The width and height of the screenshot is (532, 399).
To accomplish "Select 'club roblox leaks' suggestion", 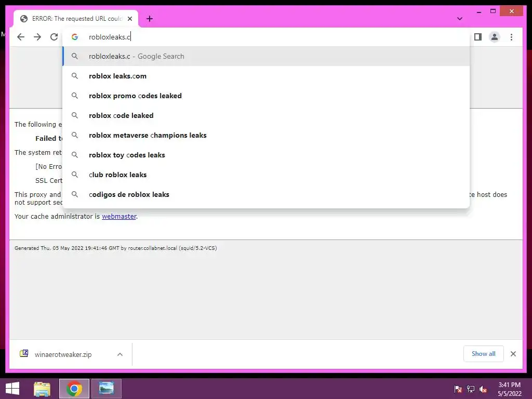I will [267, 175].
